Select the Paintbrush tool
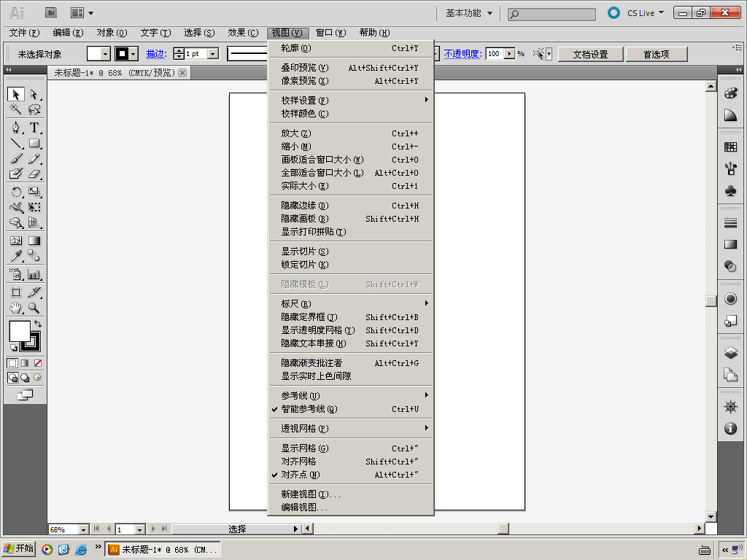 tap(16, 158)
